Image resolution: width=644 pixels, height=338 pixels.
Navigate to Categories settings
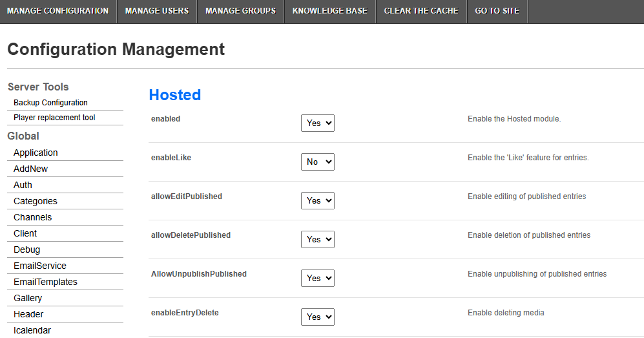36,201
